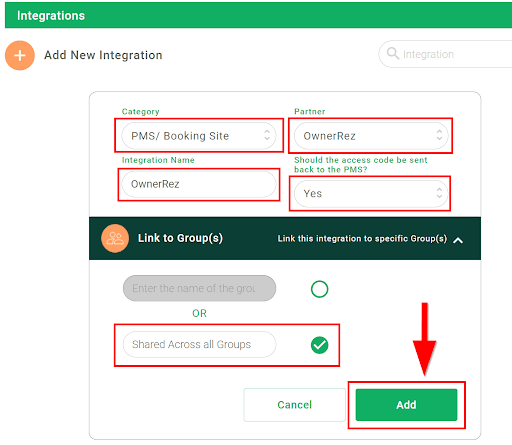Click the Cancel button
512x445 pixels.
tap(295, 405)
